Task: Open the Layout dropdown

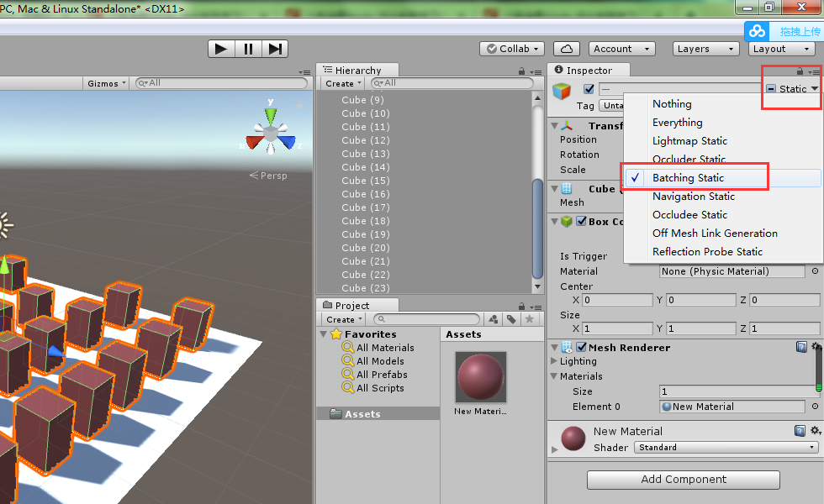Action: 781,49
